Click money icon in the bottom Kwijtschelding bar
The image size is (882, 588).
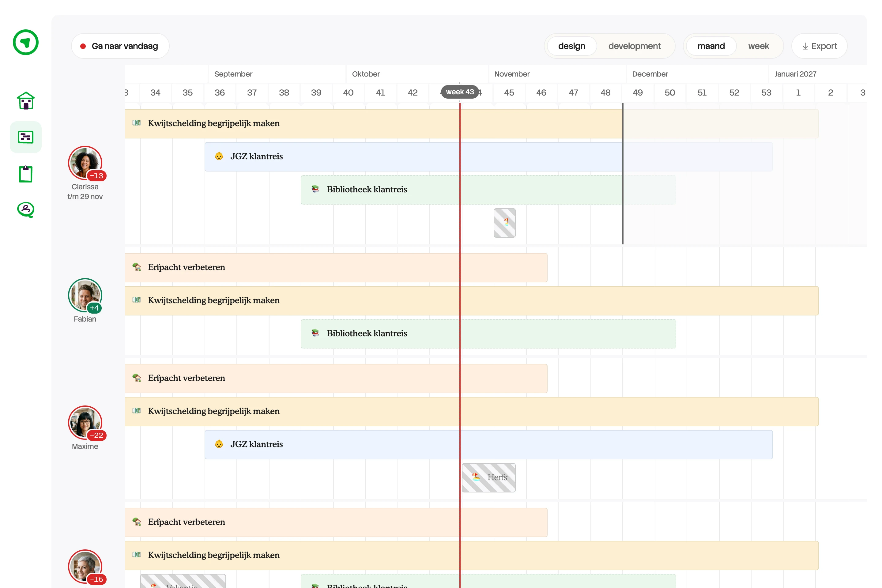[137, 555]
